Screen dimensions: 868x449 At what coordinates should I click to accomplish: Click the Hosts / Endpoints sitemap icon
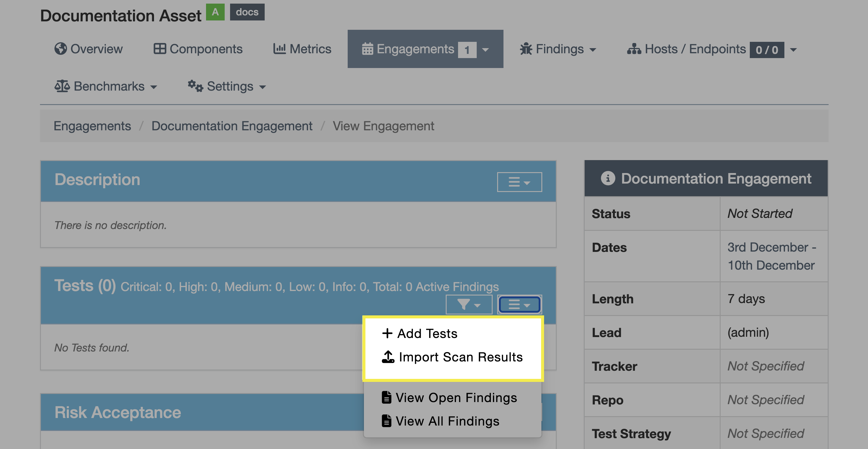634,49
